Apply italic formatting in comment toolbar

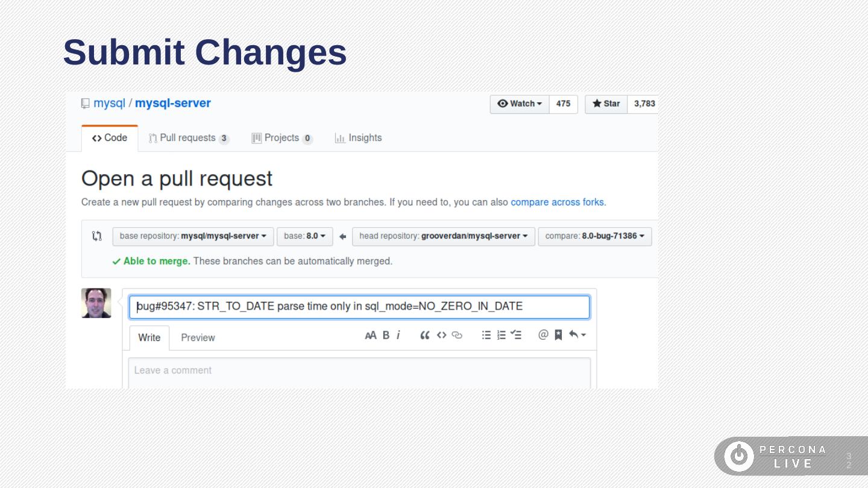398,336
